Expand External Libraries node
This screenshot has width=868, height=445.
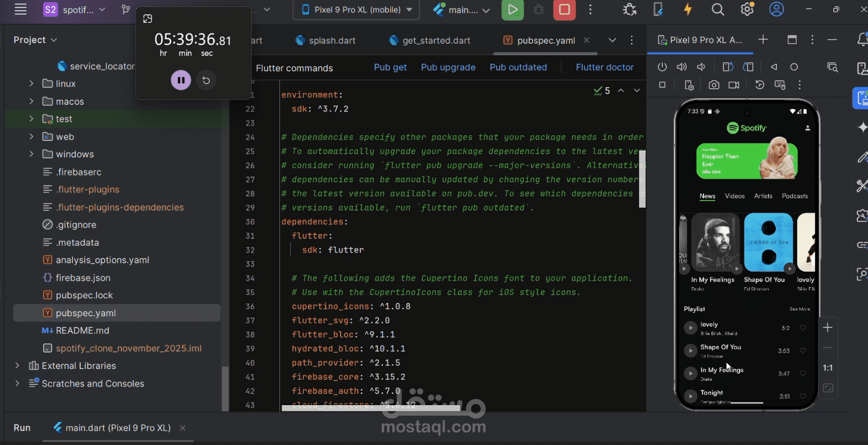pyautogui.click(x=18, y=366)
